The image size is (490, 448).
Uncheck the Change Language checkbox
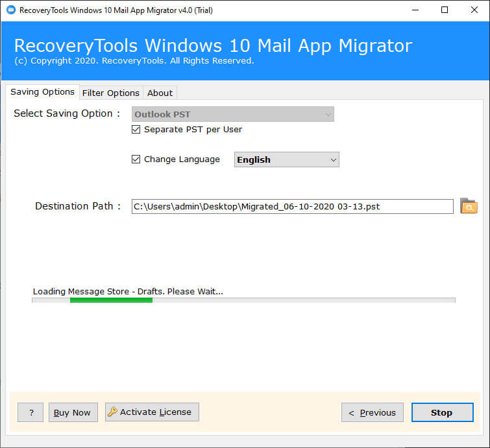click(x=136, y=159)
